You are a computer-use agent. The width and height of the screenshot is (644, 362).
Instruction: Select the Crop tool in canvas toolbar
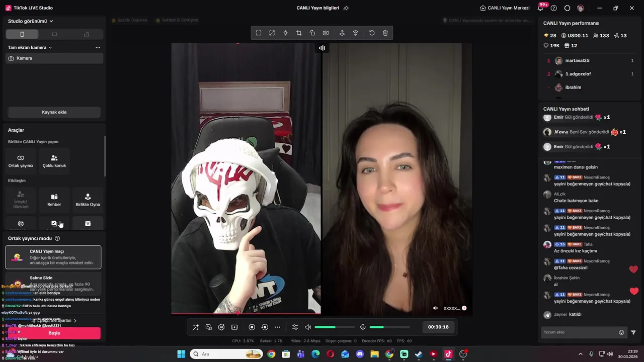pos(299,33)
